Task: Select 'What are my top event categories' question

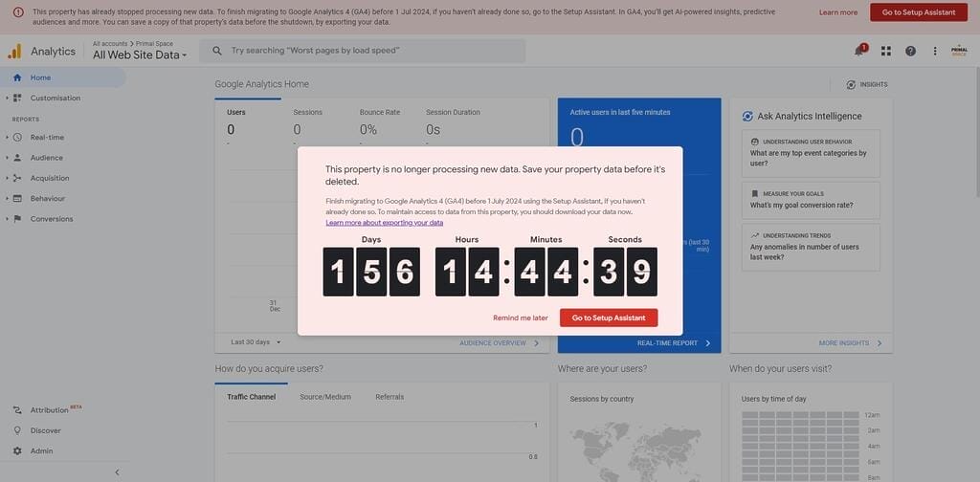Action: [x=811, y=153]
